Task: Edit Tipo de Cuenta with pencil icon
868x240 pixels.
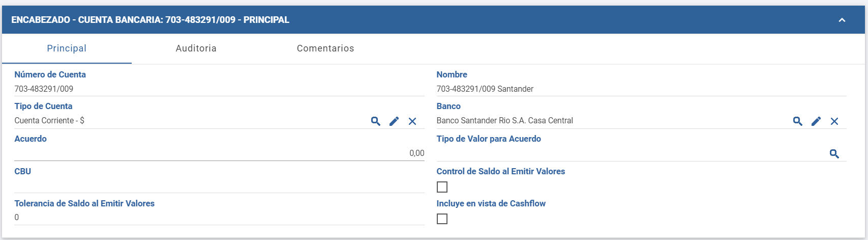Action: pyautogui.click(x=394, y=121)
